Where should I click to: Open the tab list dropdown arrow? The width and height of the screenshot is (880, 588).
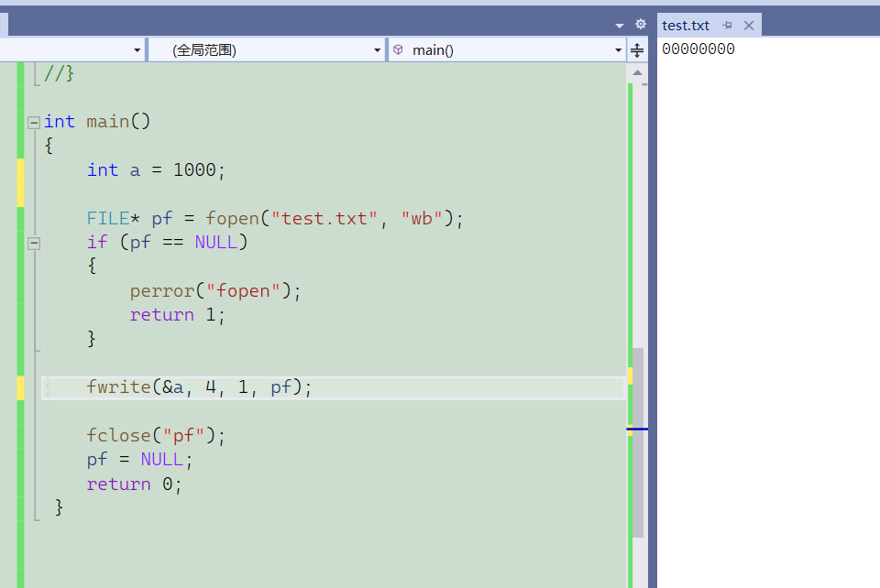[620, 26]
